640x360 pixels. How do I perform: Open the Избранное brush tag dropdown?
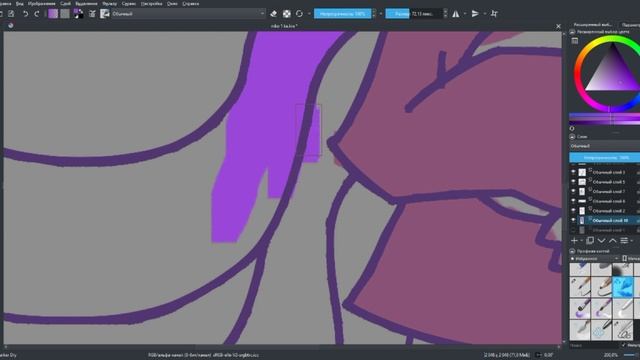coord(594,259)
